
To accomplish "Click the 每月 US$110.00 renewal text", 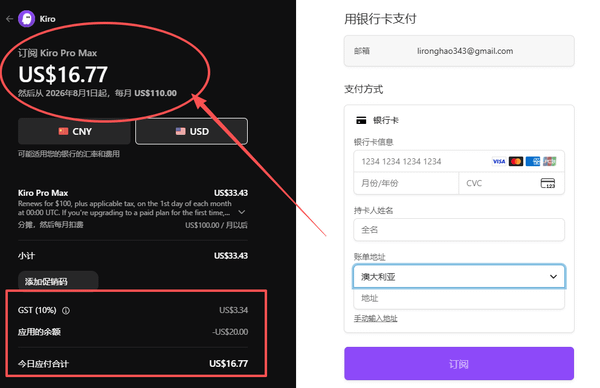I will pyautogui.click(x=146, y=93).
